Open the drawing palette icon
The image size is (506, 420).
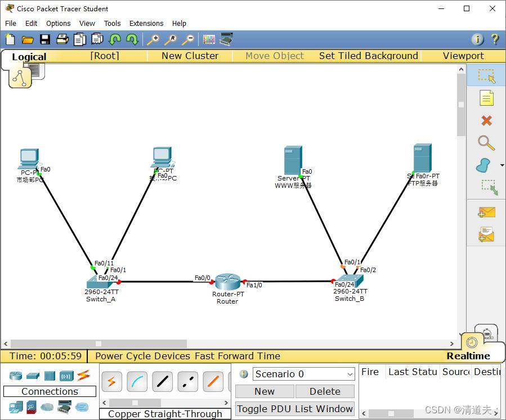click(209, 39)
